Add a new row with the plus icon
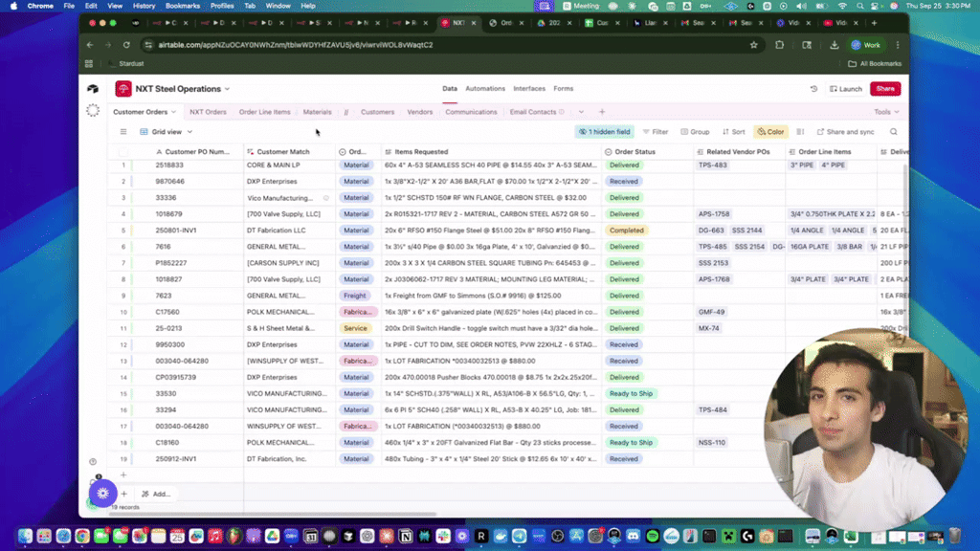 [x=123, y=474]
